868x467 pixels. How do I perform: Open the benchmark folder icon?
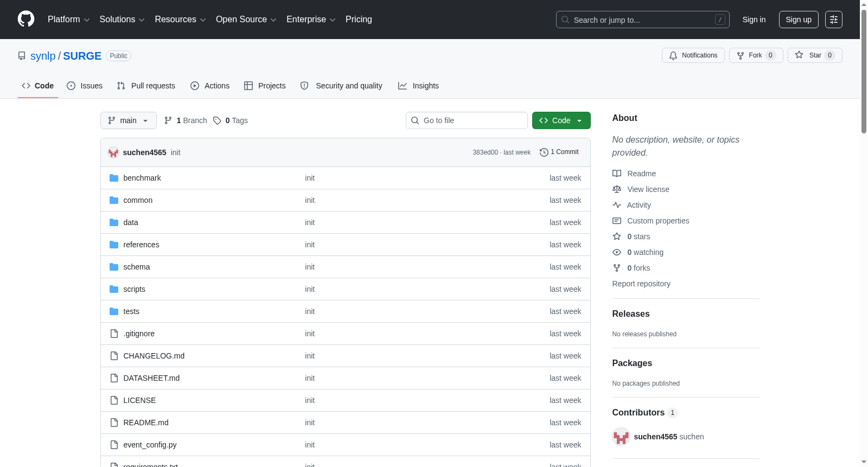coord(114,178)
